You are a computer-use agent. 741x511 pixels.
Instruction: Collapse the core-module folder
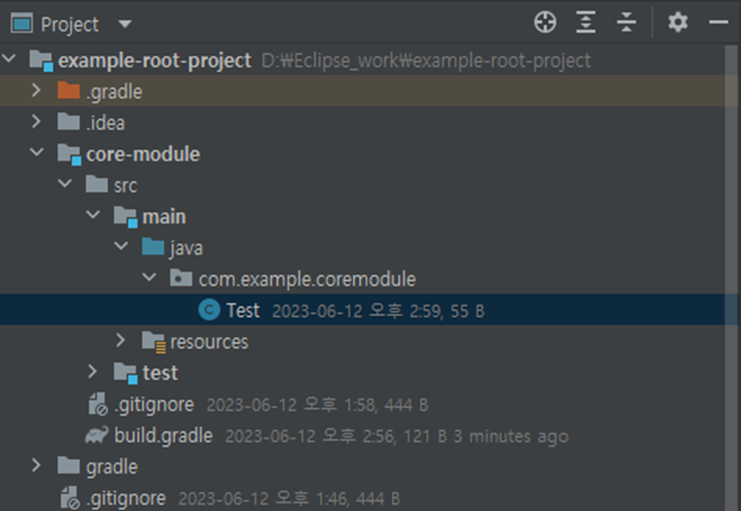(x=37, y=154)
